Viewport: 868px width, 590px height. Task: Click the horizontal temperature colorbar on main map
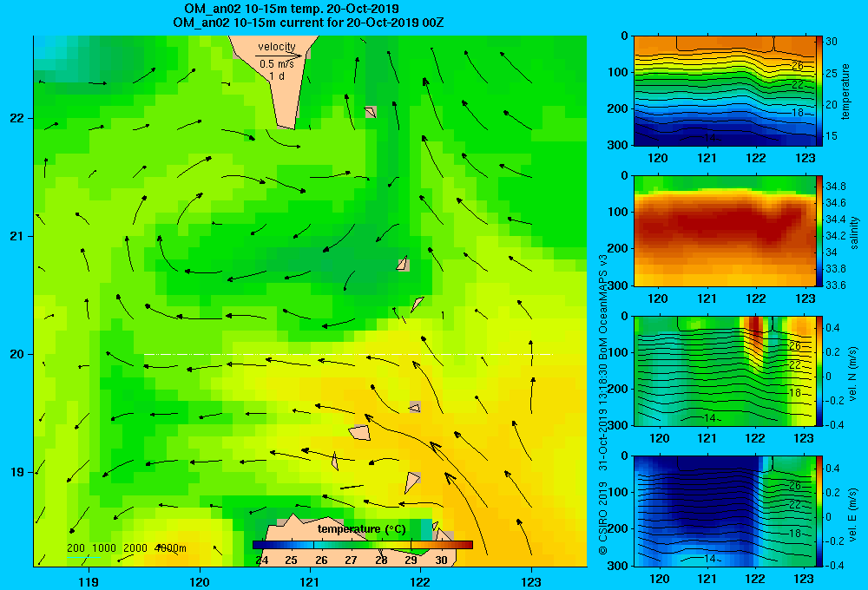(x=363, y=545)
